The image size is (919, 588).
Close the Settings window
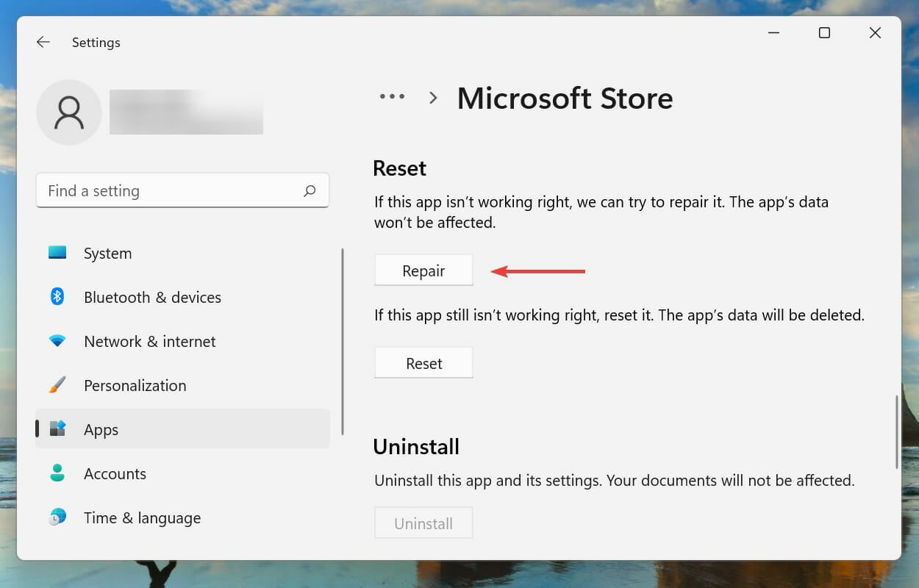tap(875, 33)
